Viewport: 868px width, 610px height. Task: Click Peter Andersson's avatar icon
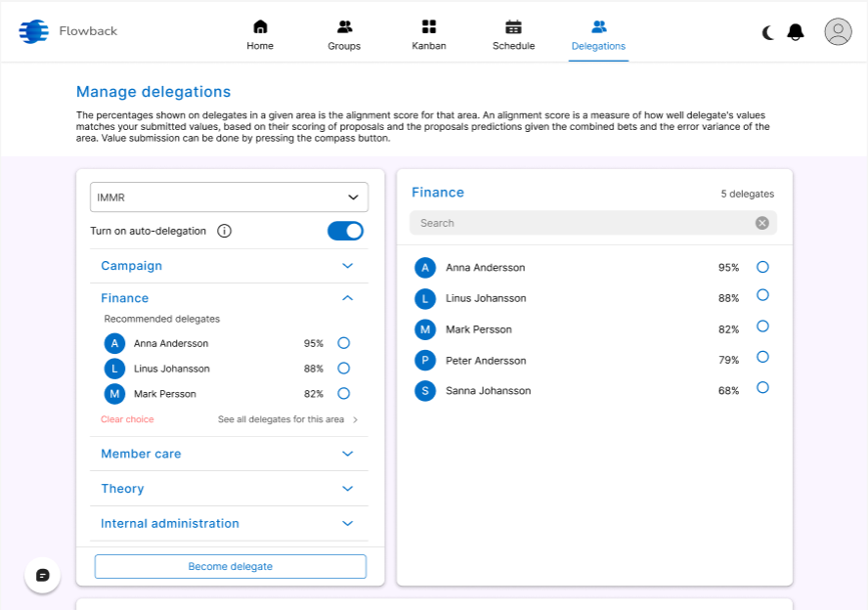click(x=424, y=361)
